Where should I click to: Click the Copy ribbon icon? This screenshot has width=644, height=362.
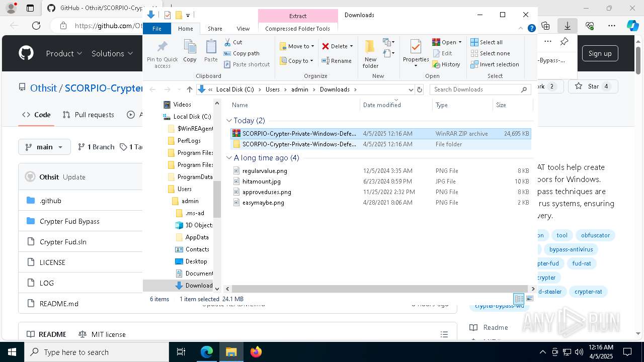[190, 51]
